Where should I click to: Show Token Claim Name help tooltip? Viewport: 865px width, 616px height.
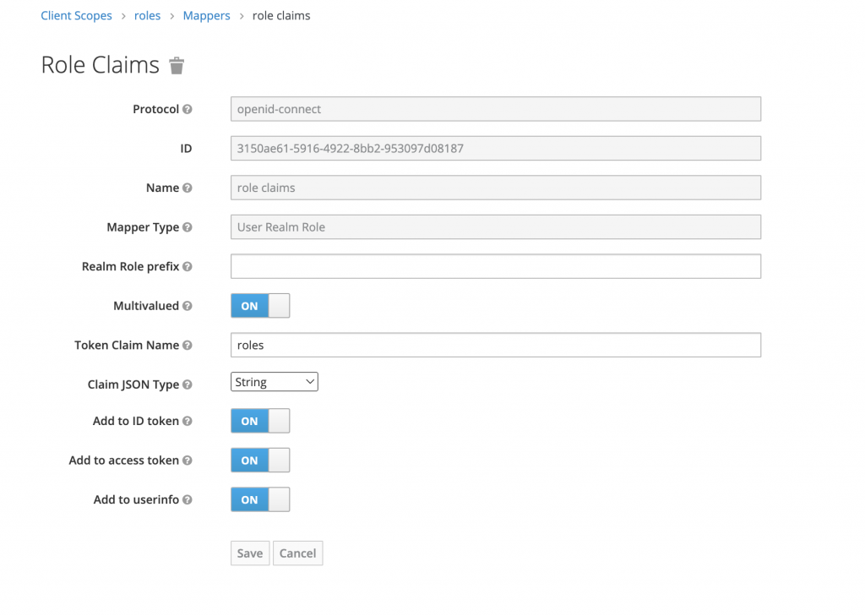click(188, 345)
